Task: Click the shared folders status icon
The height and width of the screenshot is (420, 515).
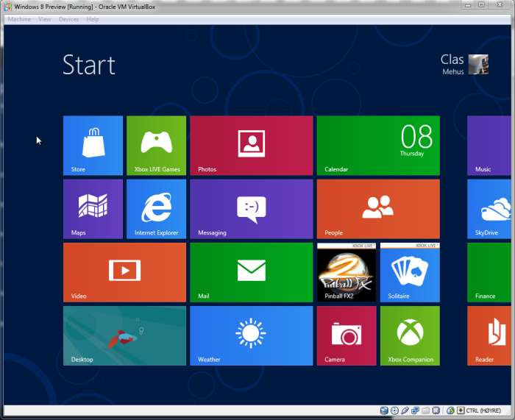Action: (x=426, y=410)
